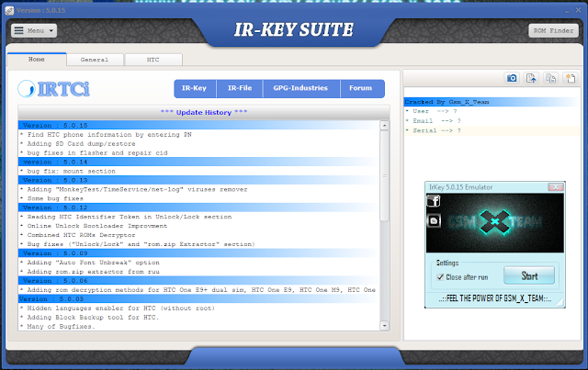Click 'Combined HTC ROMs Decryptor' line
588x370 pixels.
click(x=78, y=235)
